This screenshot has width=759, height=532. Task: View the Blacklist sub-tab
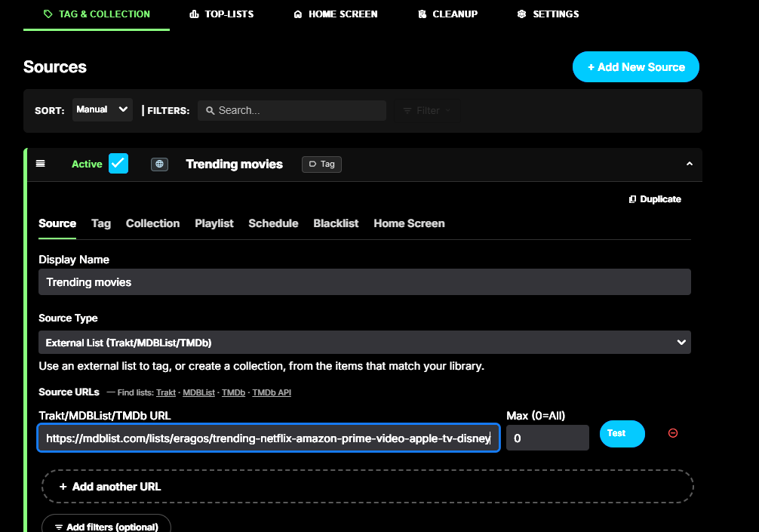tap(336, 223)
